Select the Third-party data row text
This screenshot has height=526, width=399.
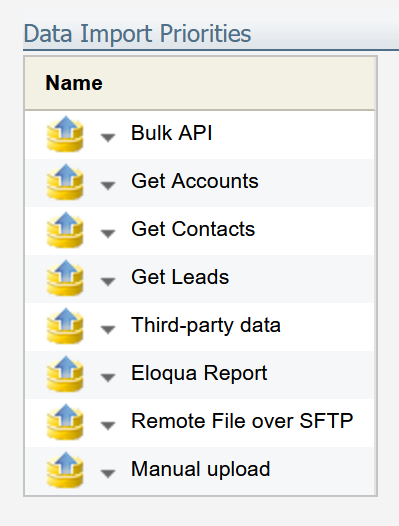click(206, 325)
